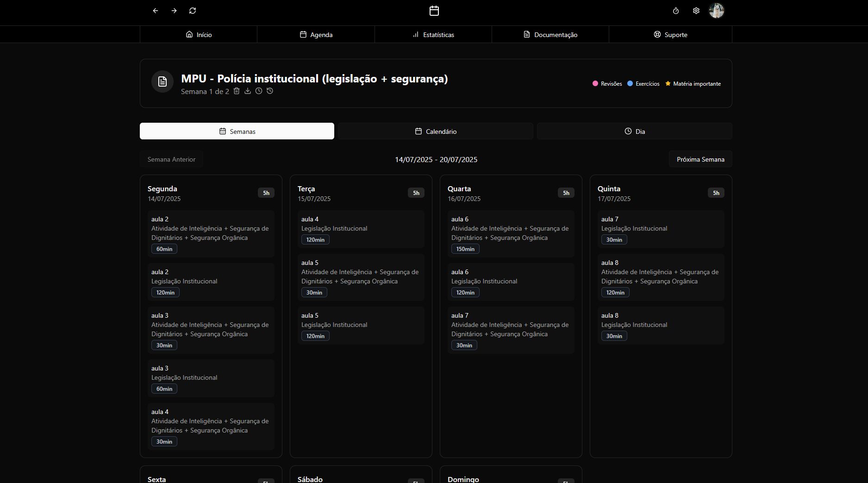The height and width of the screenshot is (483, 868).
Task: Open Quarta aula 6 Legislação Institucional card
Action: pyautogui.click(x=511, y=282)
